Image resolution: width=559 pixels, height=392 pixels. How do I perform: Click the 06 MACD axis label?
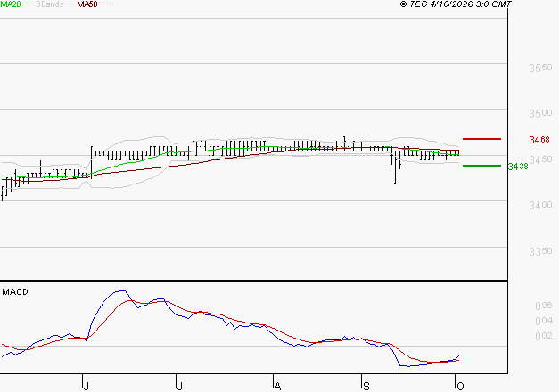[544, 306]
